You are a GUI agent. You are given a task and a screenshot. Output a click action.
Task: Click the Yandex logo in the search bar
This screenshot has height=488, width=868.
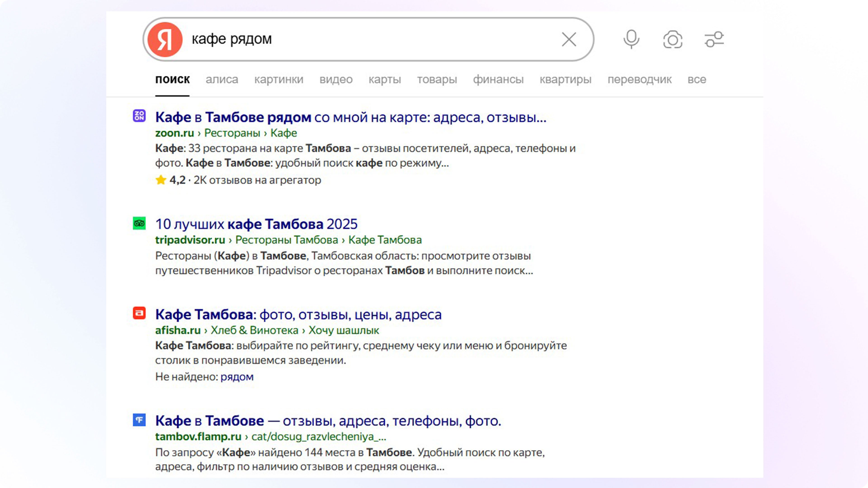(x=165, y=39)
